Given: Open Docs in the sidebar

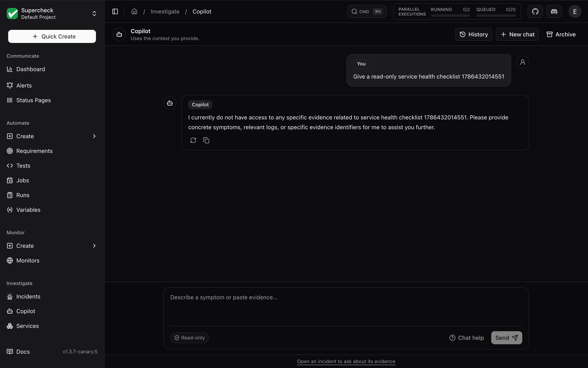Looking at the screenshot, I should [18, 352].
